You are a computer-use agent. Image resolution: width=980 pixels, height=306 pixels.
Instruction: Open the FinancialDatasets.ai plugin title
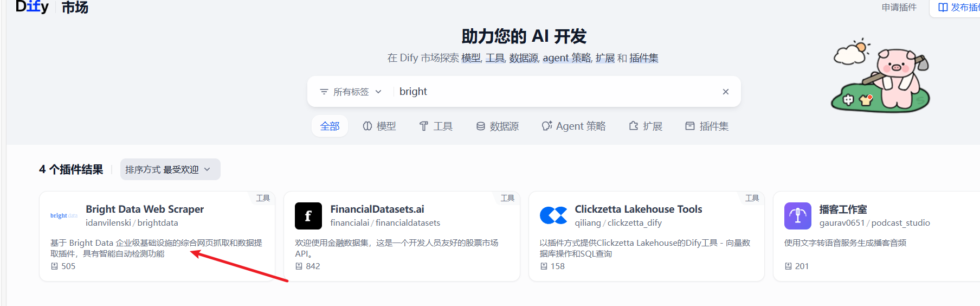click(x=377, y=209)
